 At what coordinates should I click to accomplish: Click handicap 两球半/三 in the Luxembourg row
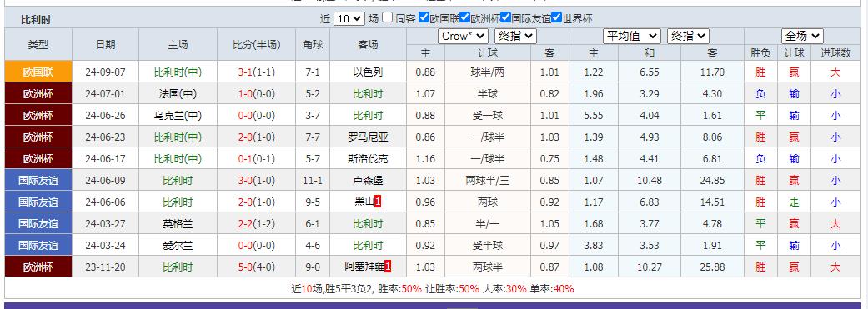pos(488,180)
